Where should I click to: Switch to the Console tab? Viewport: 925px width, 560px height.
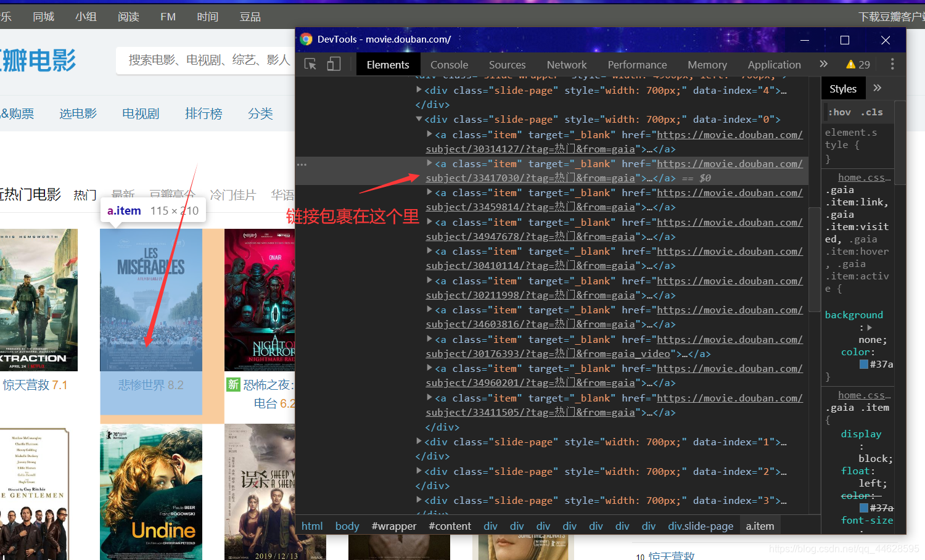pos(449,64)
